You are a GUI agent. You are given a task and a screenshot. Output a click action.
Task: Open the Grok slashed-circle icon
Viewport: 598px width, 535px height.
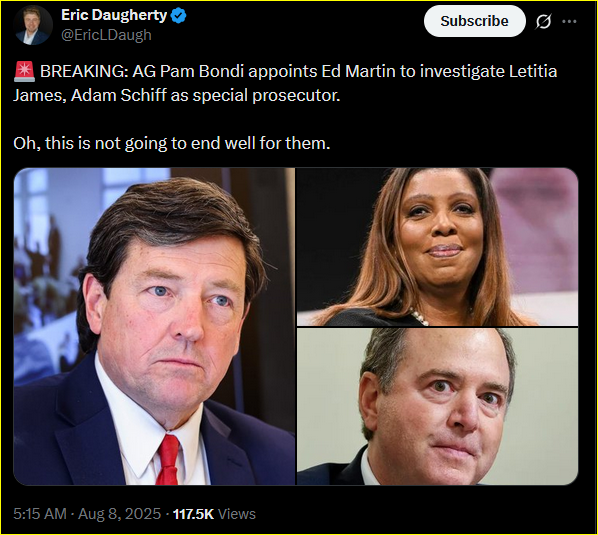(543, 21)
